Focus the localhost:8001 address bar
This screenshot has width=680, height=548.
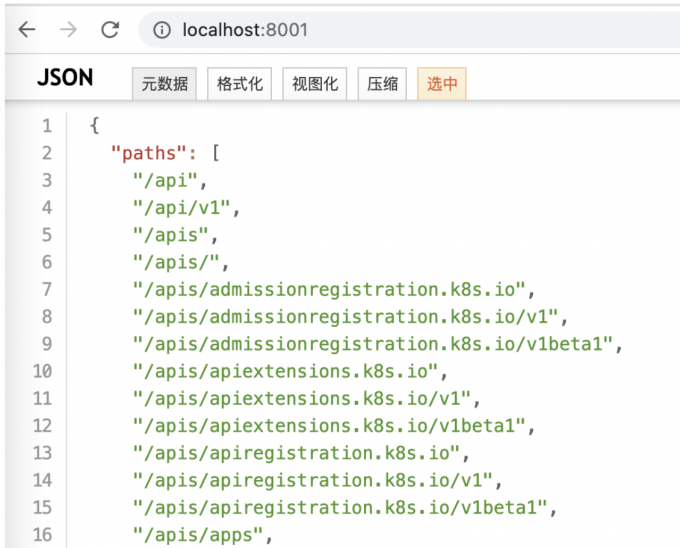(x=409, y=30)
